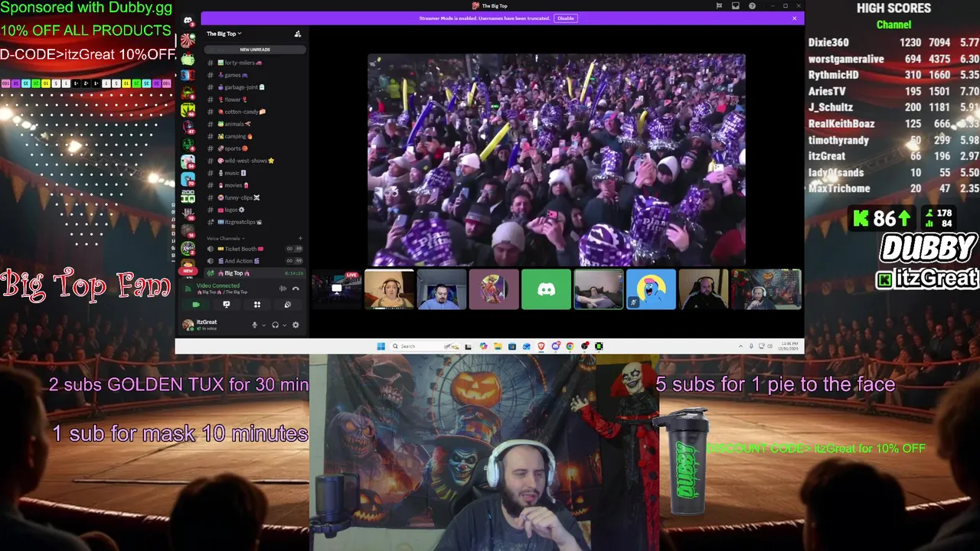Turn on camera in voice panel

click(196, 305)
